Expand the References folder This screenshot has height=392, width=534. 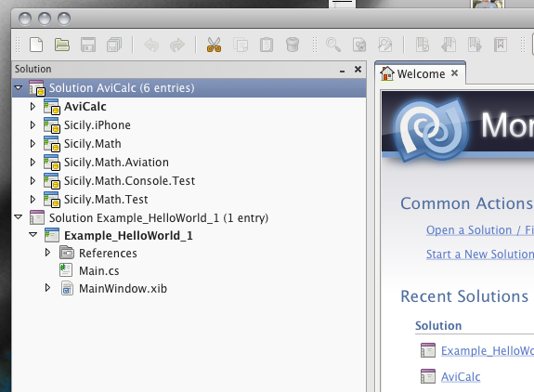(x=47, y=253)
